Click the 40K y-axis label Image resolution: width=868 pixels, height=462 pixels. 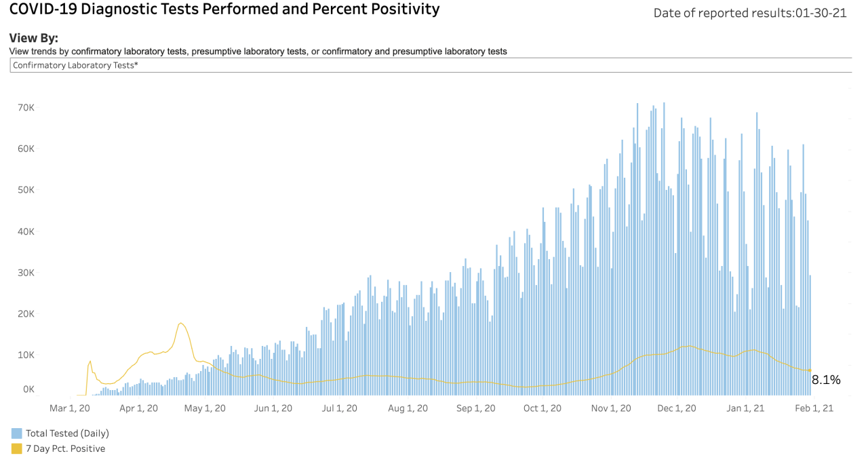26,231
